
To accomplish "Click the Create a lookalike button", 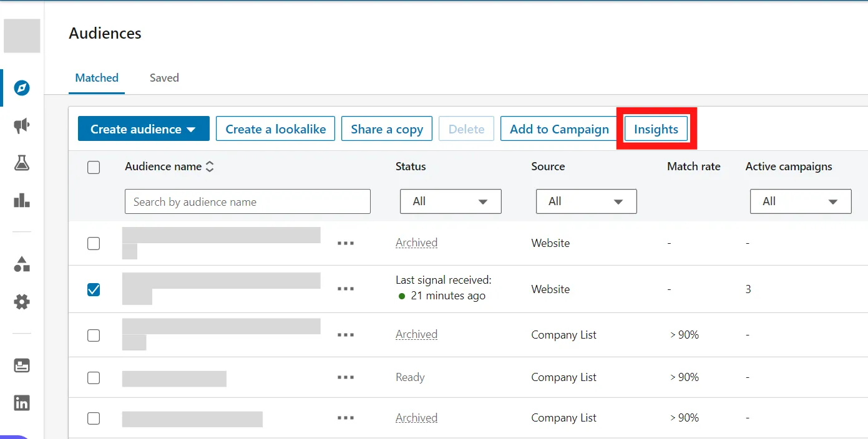I will click(x=275, y=128).
